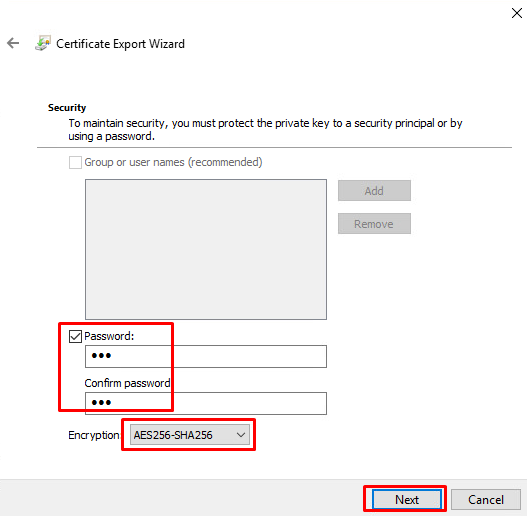
Task: Enable the Group or user names checkbox
Action: click(x=75, y=162)
